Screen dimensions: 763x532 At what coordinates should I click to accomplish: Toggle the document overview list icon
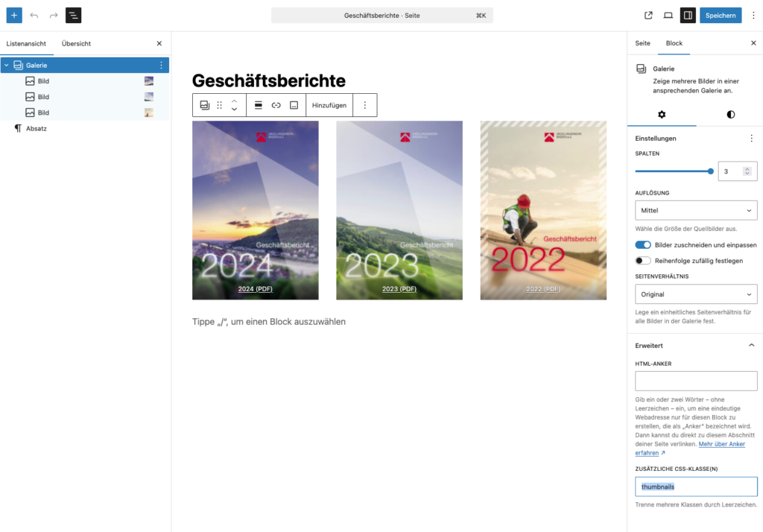[x=74, y=15]
